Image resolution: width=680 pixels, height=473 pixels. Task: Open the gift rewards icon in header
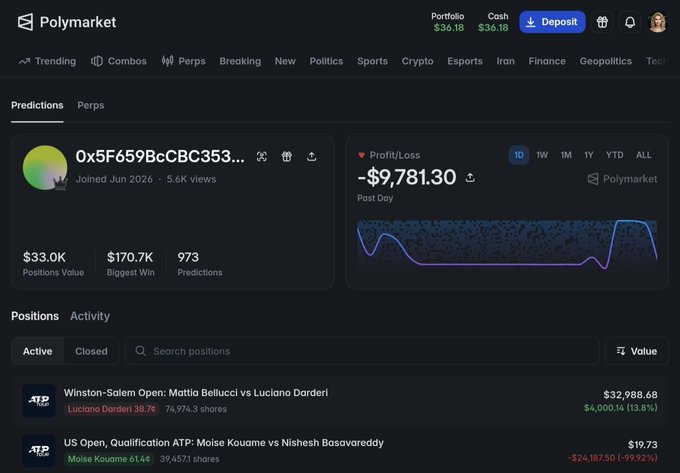coord(602,22)
